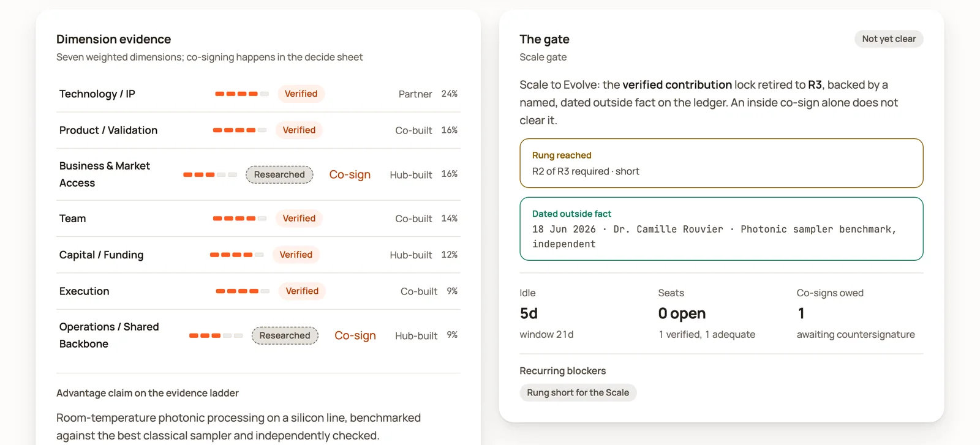Click the Verified badge on Team row
This screenshot has height=445, width=980.
point(299,219)
